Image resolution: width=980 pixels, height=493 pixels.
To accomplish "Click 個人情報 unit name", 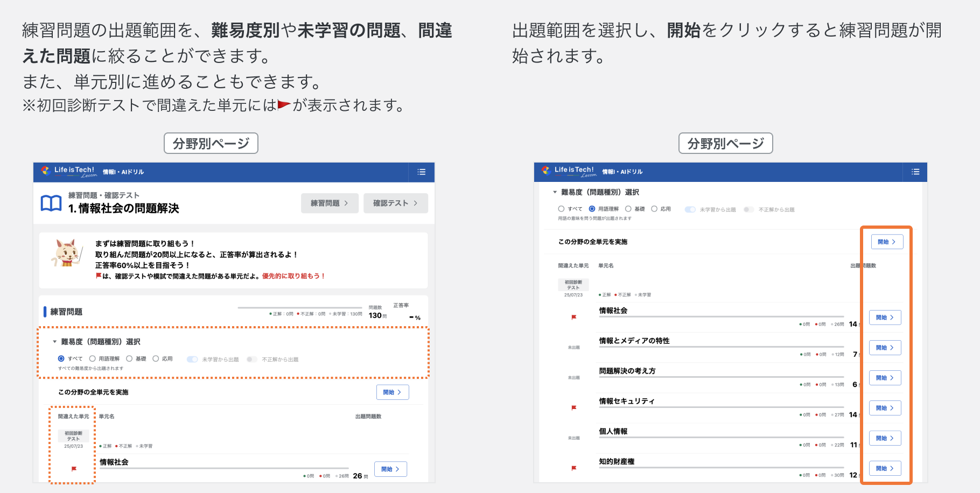I will point(613,431).
